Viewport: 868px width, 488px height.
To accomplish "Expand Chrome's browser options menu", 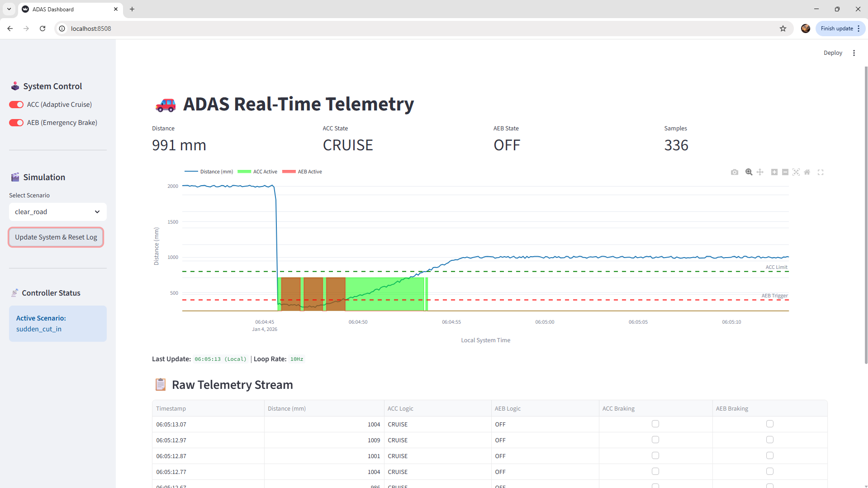I will click(858, 28).
